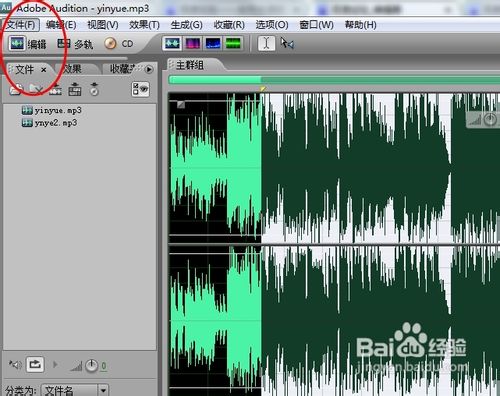Viewport: 500px width, 396px height.
Task: Switch to the 收藏夹 panel tab
Action: [122, 69]
